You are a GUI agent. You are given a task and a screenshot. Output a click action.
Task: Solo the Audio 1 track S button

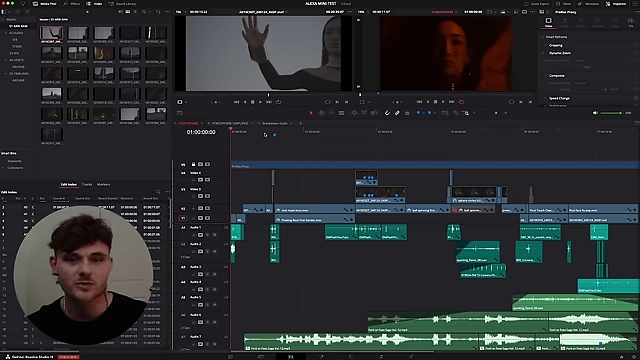(207, 235)
